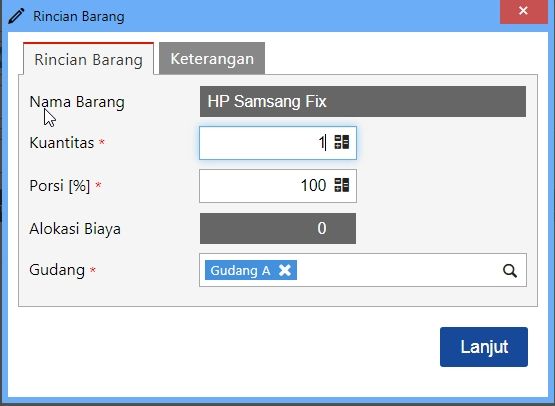The image size is (555, 406).
Task: Select the Gudang A tag text
Action: point(240,271)
